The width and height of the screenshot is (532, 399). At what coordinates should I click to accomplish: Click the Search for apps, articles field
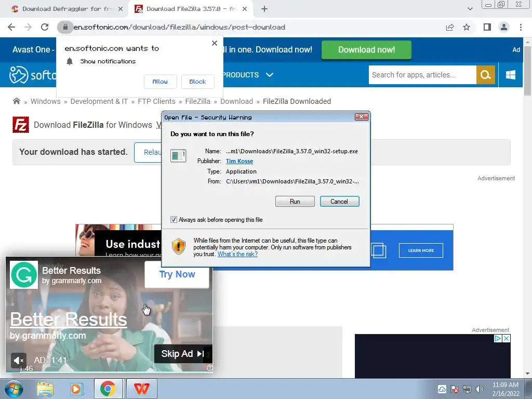pyautogui.click(x=422, y=75)
